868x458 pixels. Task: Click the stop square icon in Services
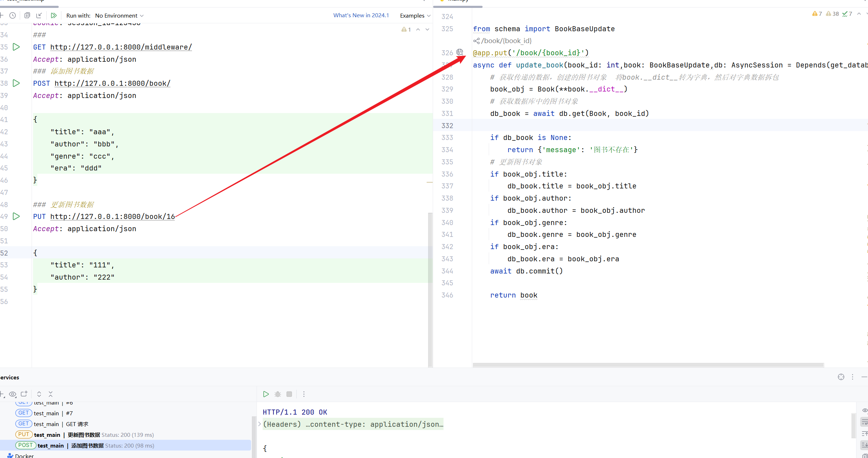289,394
